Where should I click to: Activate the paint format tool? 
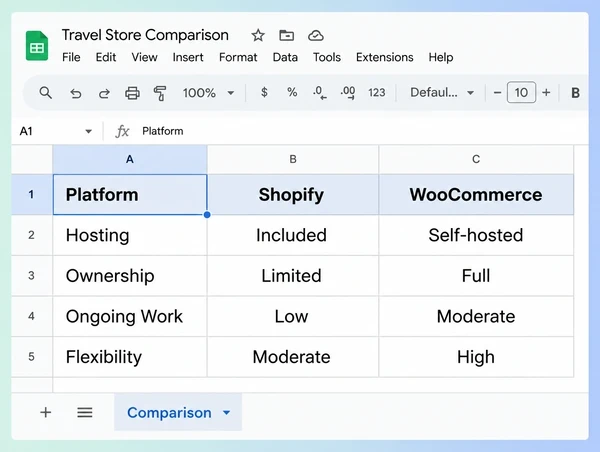(x=160, y=93)
